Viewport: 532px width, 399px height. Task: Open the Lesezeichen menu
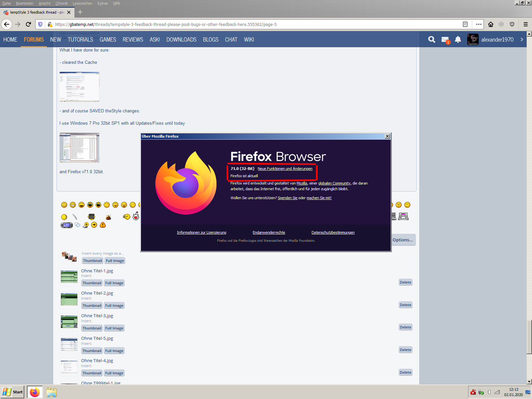point(82,3)
